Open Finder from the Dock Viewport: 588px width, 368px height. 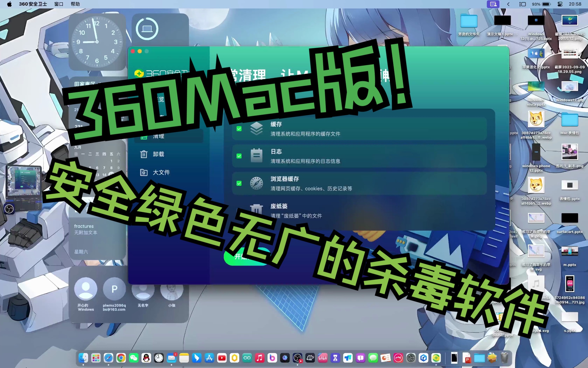click(83, 358)
